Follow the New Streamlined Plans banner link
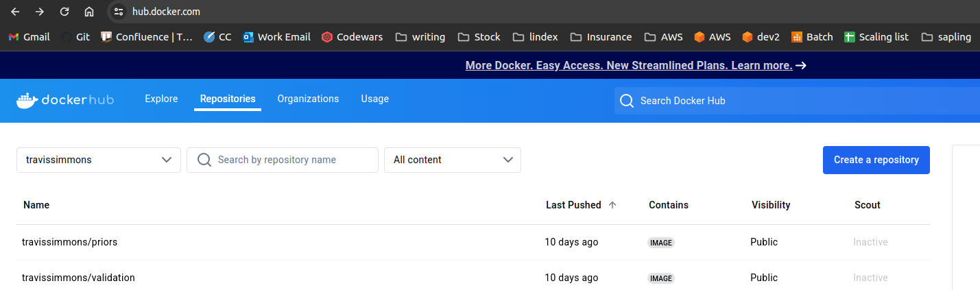Viewport: 980px width, 290px height. [629, 66]
